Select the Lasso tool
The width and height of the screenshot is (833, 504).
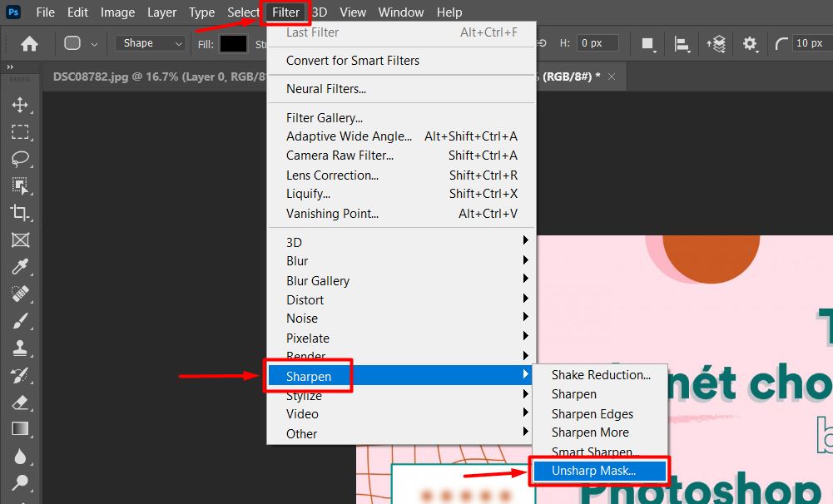(x=20, y=158)
